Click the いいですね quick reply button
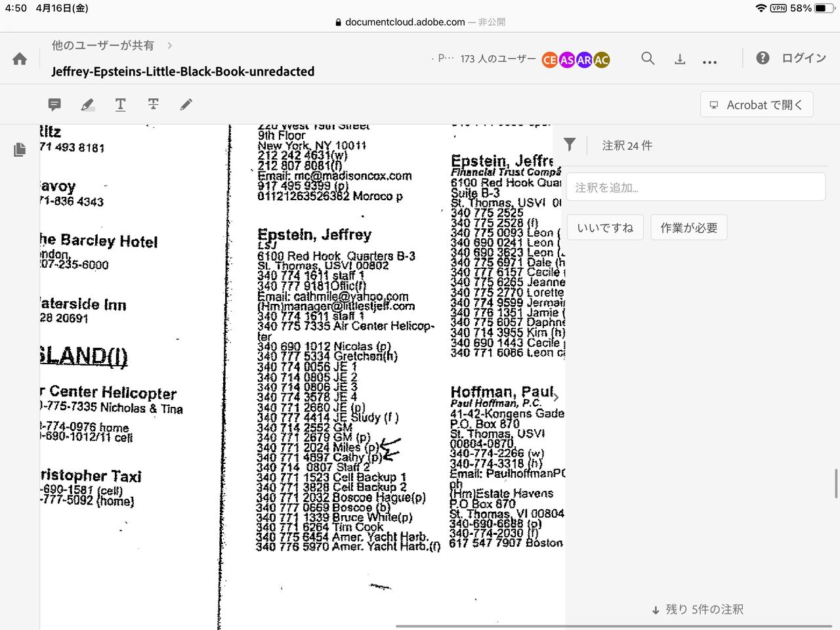 click(605, 228)
